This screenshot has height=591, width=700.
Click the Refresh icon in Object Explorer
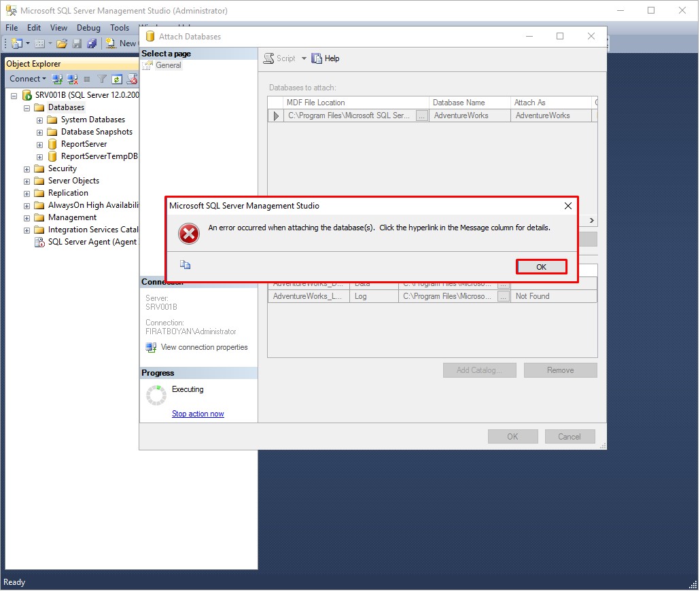pos(116,79)
